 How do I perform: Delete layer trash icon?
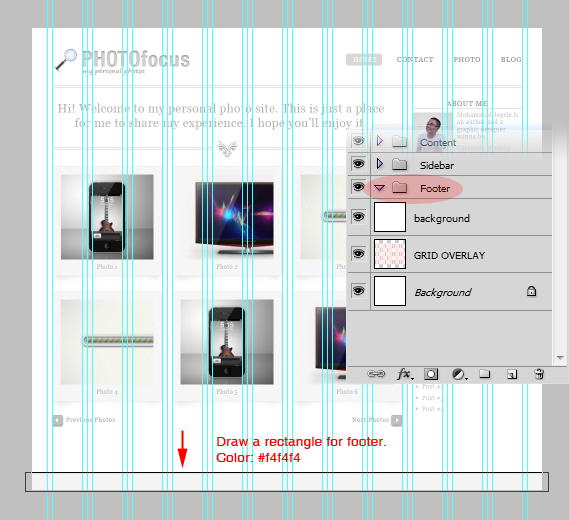[x=539, y=374]
